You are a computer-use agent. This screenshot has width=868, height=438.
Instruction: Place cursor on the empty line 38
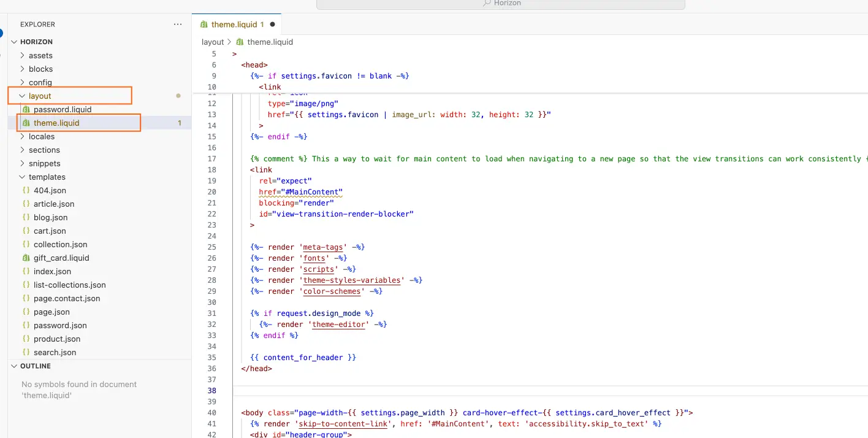coord(550,391)
